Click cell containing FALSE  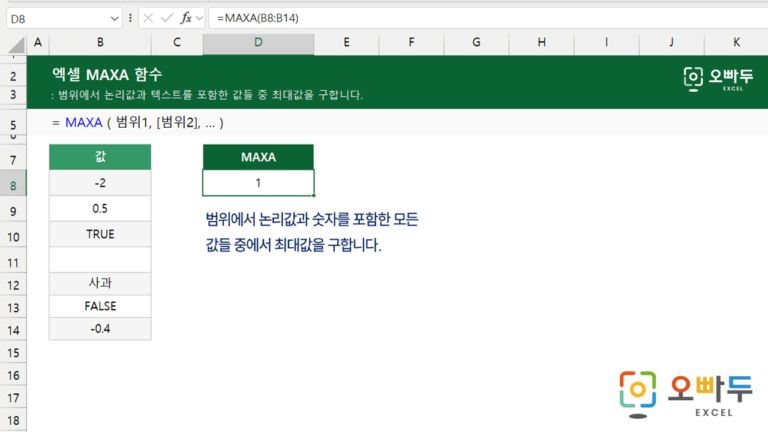[x=100, y=306]
